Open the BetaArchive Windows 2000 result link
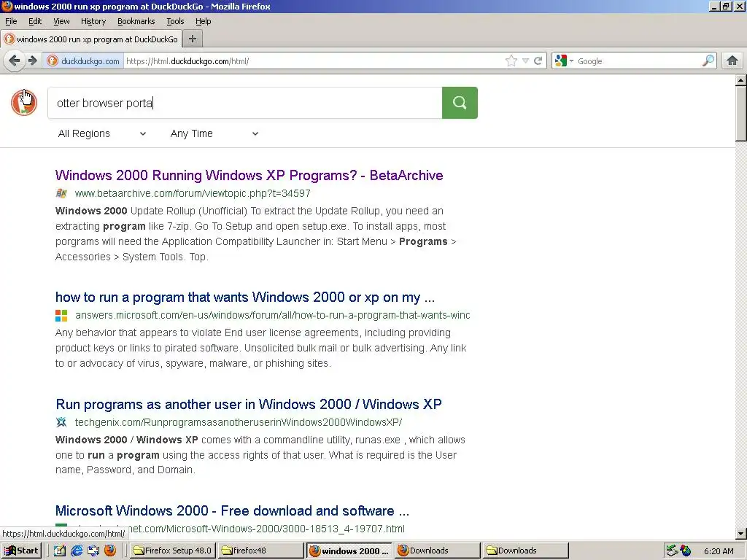Screen dimensions: 747x560 pyautogui.click(x=249, y=175)
